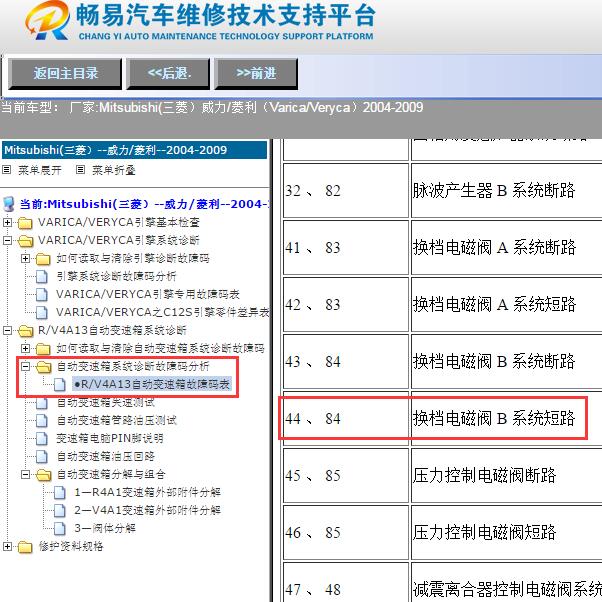Open 3—阀体分解 page
Screen dimensions: 602x602
point(105,529)
